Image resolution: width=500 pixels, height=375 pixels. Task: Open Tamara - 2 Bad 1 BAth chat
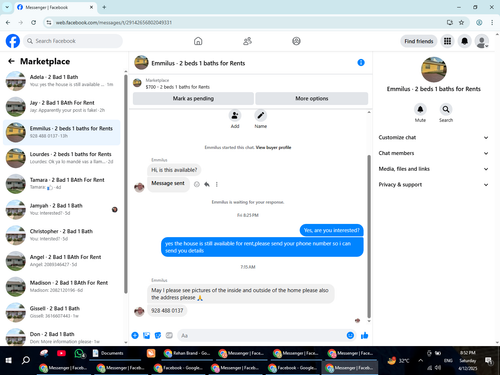(x=62, y=183)
